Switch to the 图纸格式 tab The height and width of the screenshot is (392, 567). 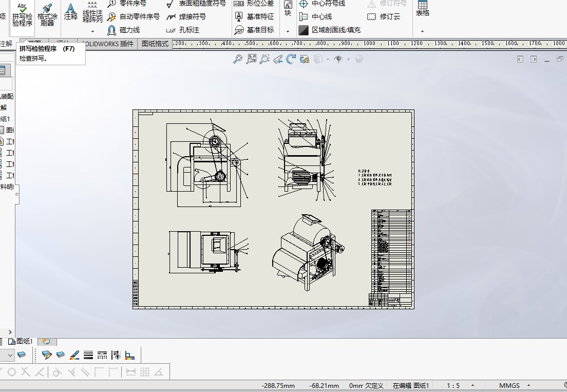(155, 44)
